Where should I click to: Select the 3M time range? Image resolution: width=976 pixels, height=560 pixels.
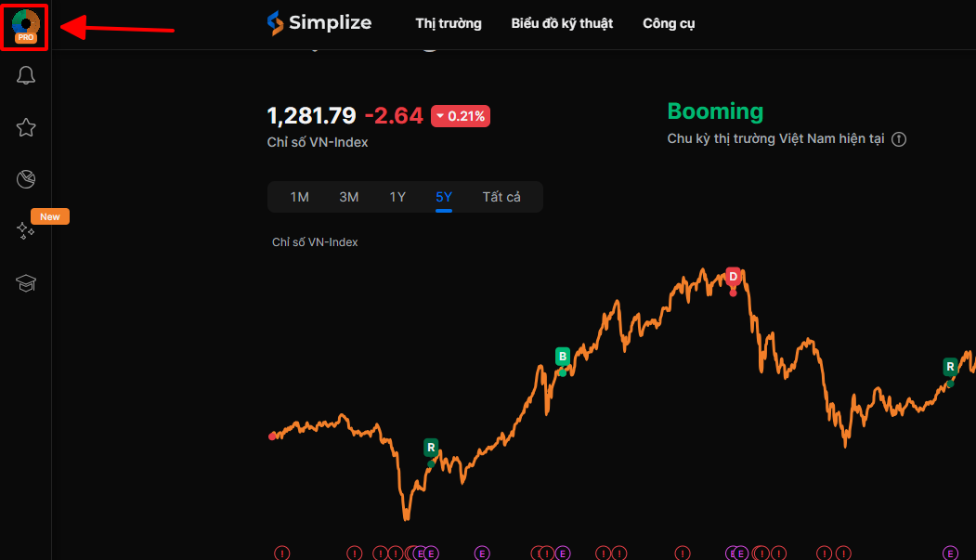click(x=348, y=197)
